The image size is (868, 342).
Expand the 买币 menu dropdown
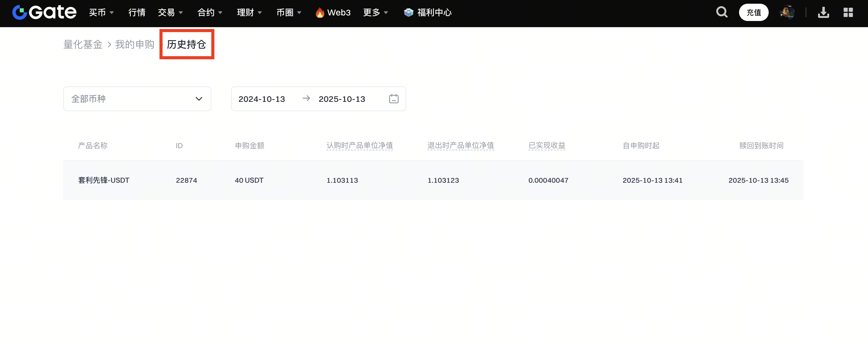(101, 12)
